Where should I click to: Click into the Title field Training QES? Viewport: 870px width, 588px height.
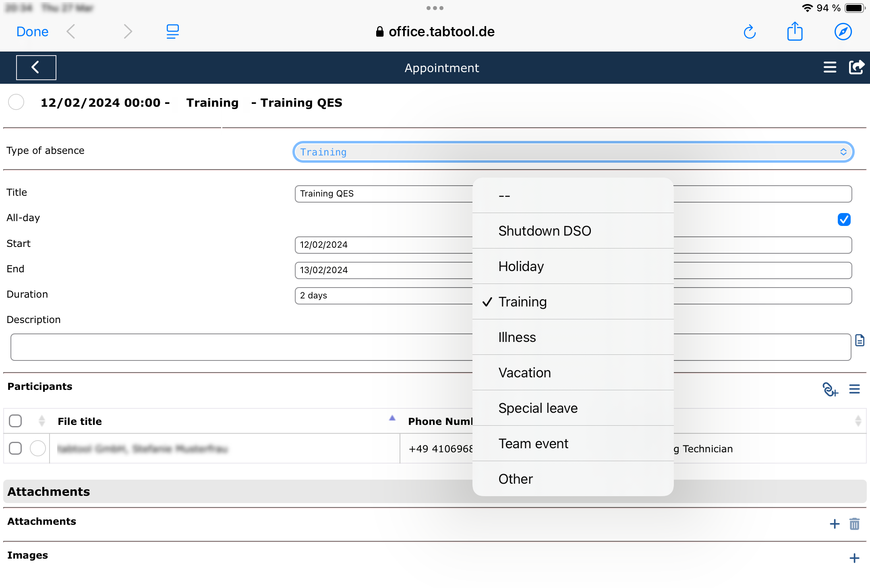coord(383,194)
